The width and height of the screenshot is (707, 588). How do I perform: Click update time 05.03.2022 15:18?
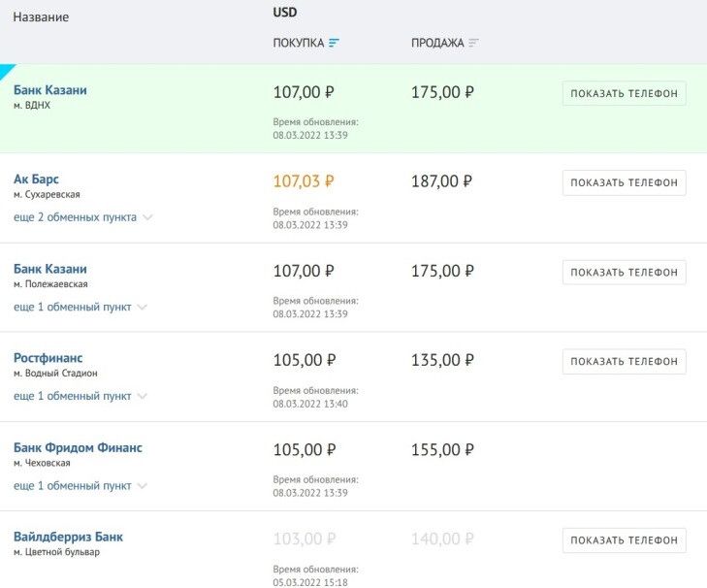[x=310, y=582]
